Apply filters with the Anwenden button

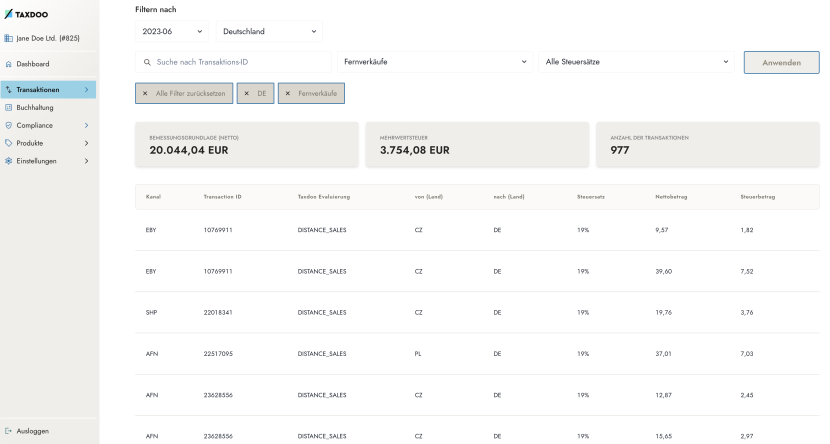[x=781, y=62]
